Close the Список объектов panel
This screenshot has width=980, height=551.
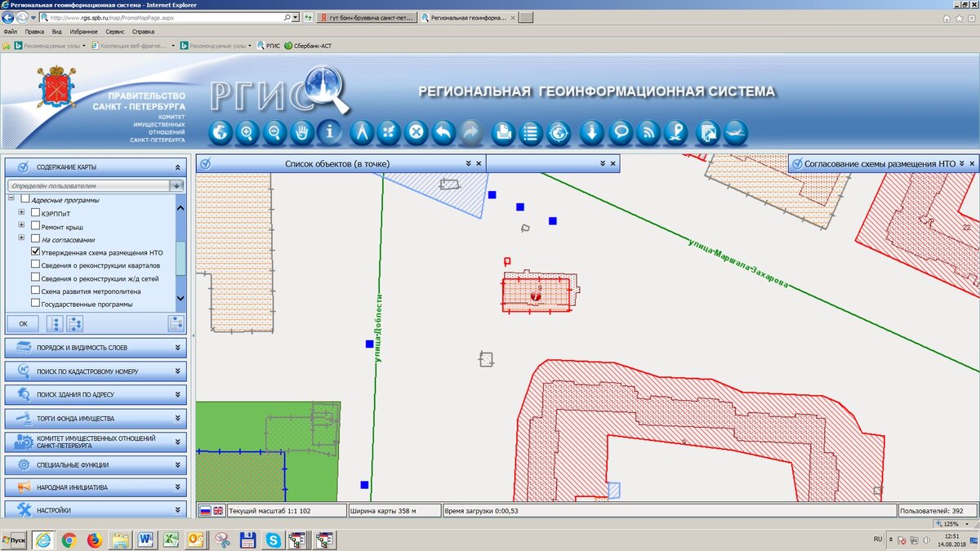click(x=479, y=163)
